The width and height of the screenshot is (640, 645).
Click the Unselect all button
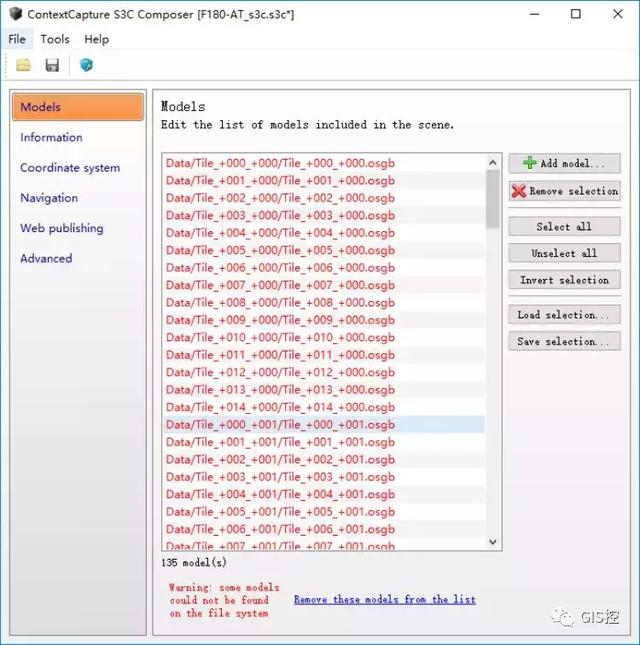tap(564, 253)
